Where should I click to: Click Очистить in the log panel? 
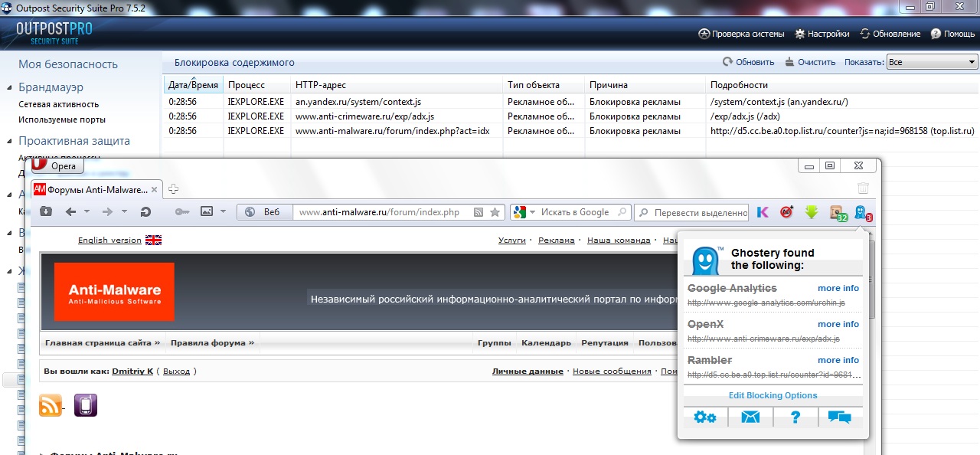tap(810, 62)
